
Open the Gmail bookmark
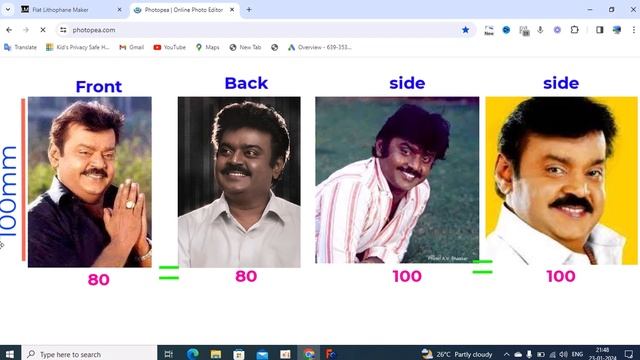coord(131,47)
